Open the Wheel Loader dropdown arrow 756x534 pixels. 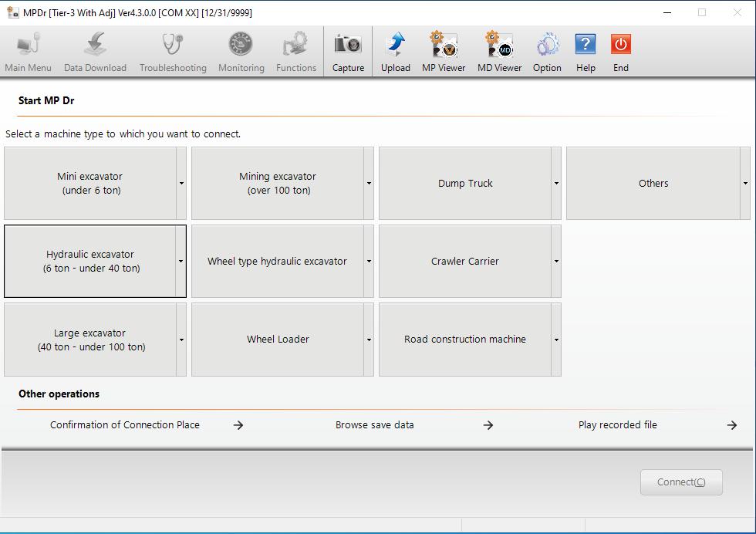pos(369,340)
